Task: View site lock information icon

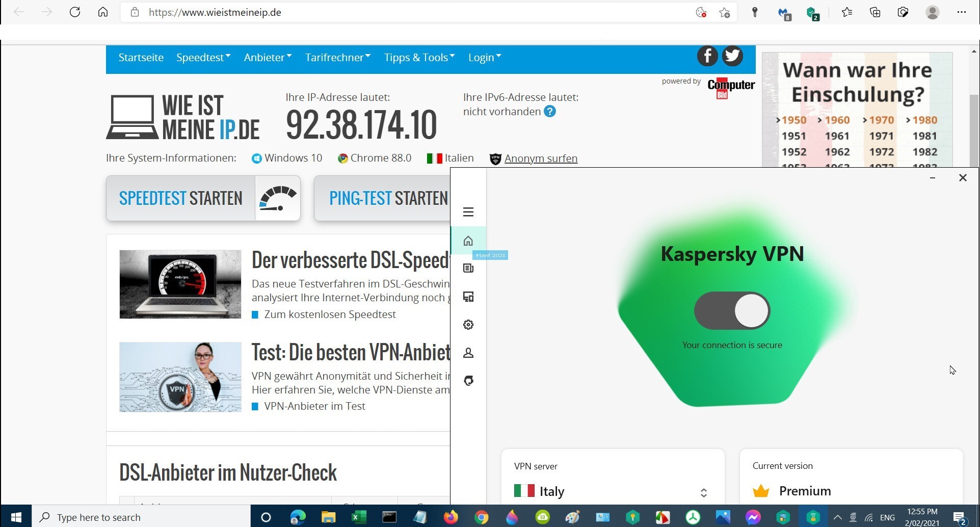Action: [x=135, y=12]
